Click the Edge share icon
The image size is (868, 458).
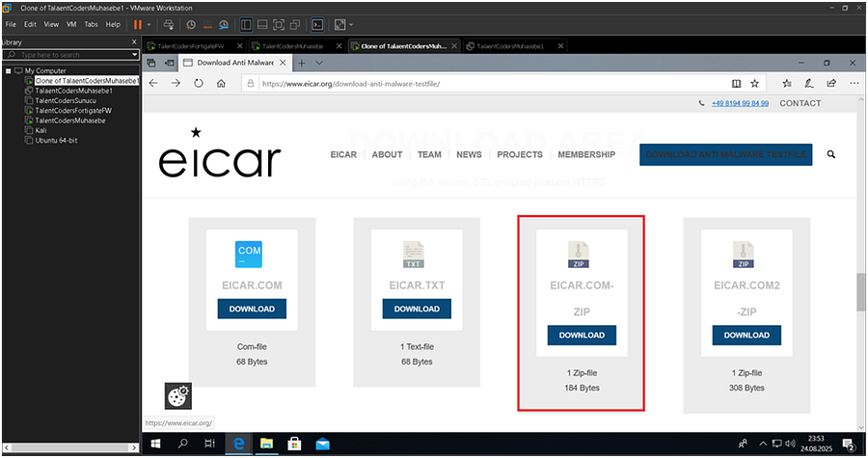[831, 84]
